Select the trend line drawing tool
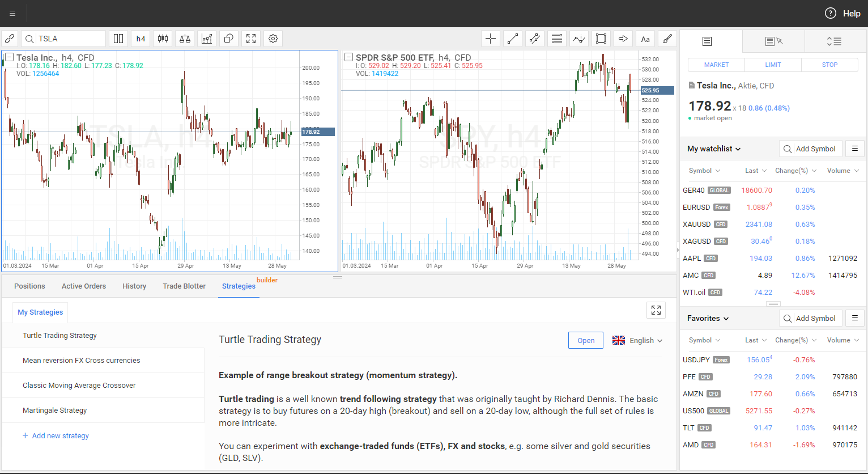Screen dimensions: 868x474 [513, 39]
